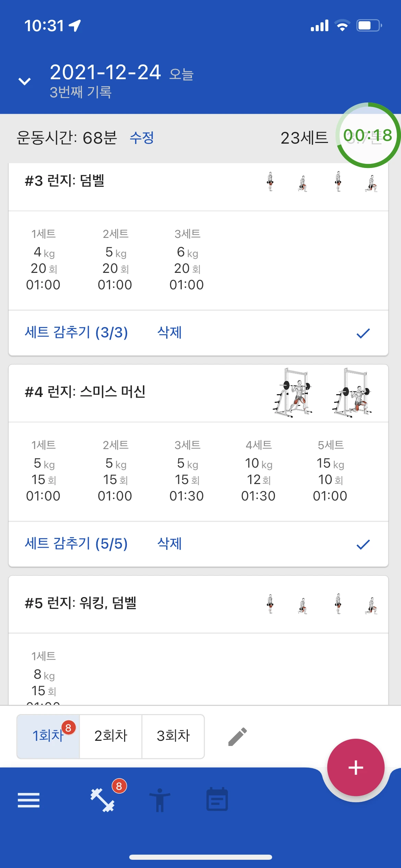
Task: View the Smith machine lunge illustration
Action: (323, 393)
